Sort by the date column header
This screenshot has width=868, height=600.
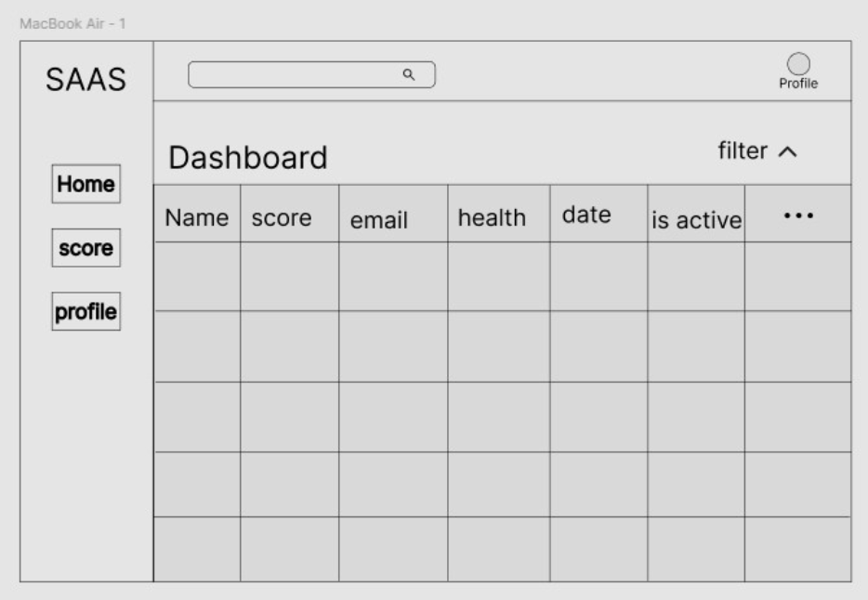coord(586,215)
